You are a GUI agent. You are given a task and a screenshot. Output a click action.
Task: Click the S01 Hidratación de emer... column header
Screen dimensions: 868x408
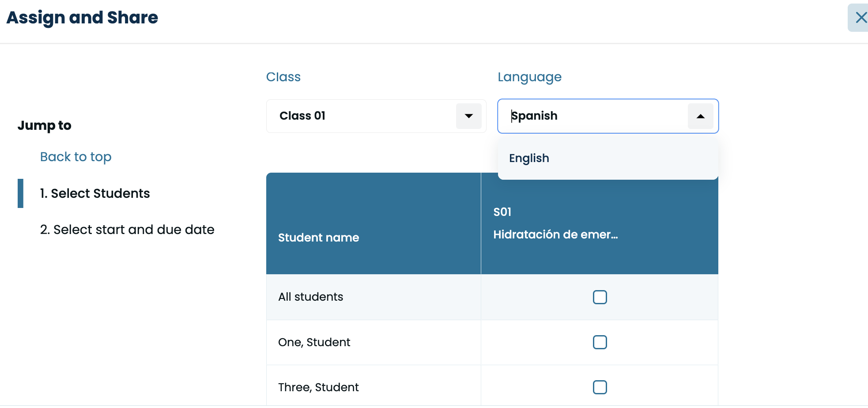coord(600,223)
